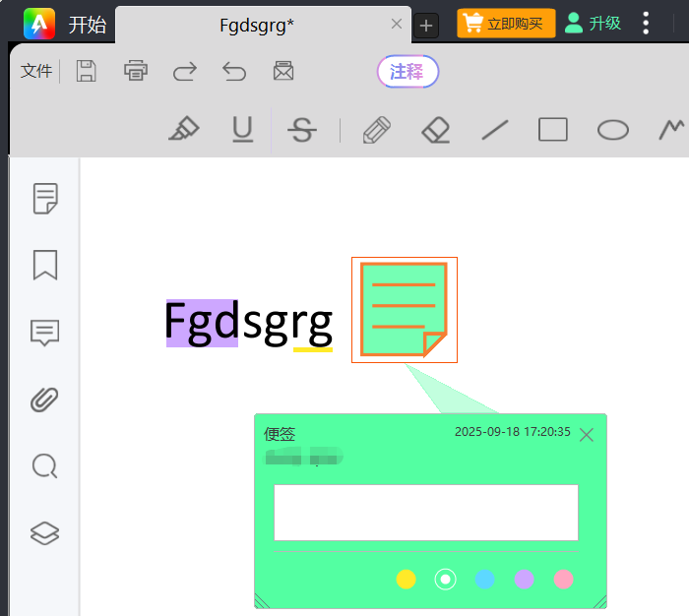
Task: Click the 立即购买 button
Action: pyautogui.click(x=506, y=24)
